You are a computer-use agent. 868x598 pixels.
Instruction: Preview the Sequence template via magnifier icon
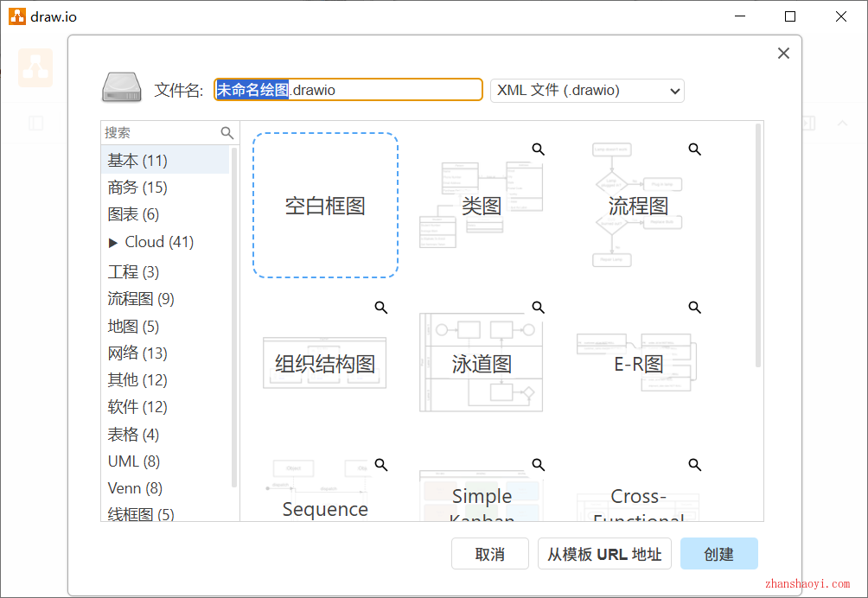[380, 465]
